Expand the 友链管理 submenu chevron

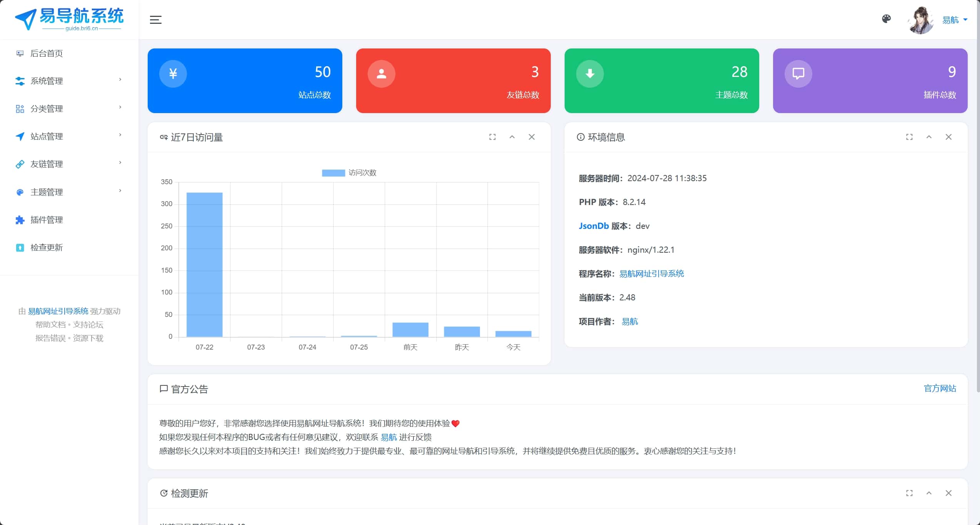pyautogui.click(x=119, y=163)
